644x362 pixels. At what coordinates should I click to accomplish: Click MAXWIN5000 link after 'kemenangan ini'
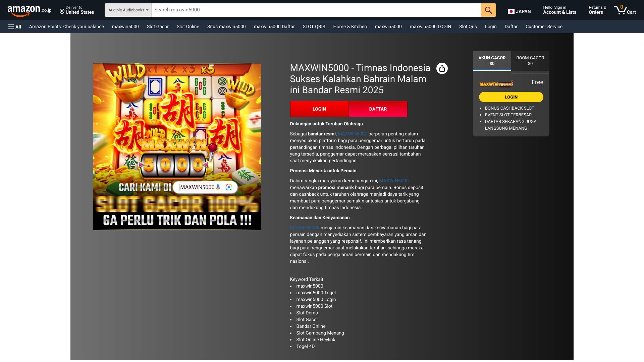[394, 181]
